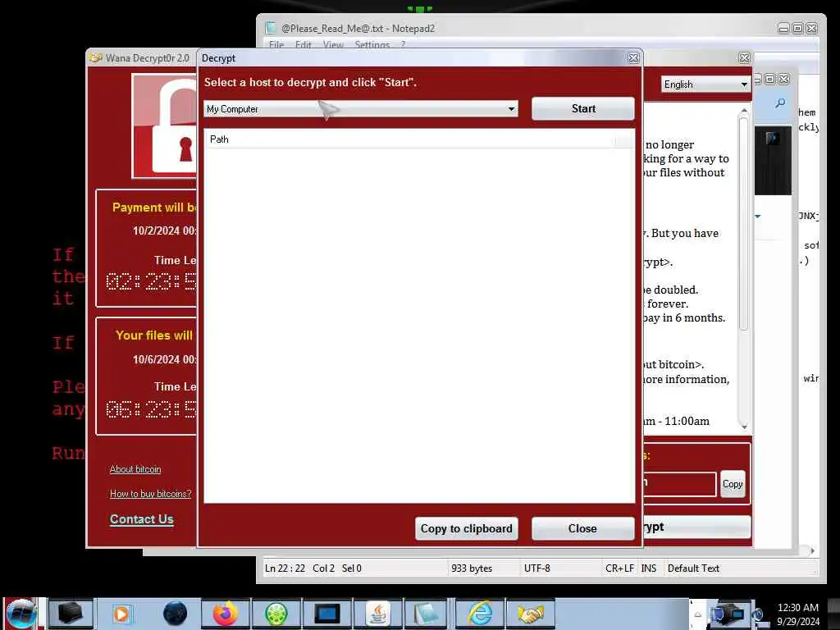Close the Wana Decrypt0r 2.0 window
Viewport: 840px width, 630px height.
[x=744, y=58]
